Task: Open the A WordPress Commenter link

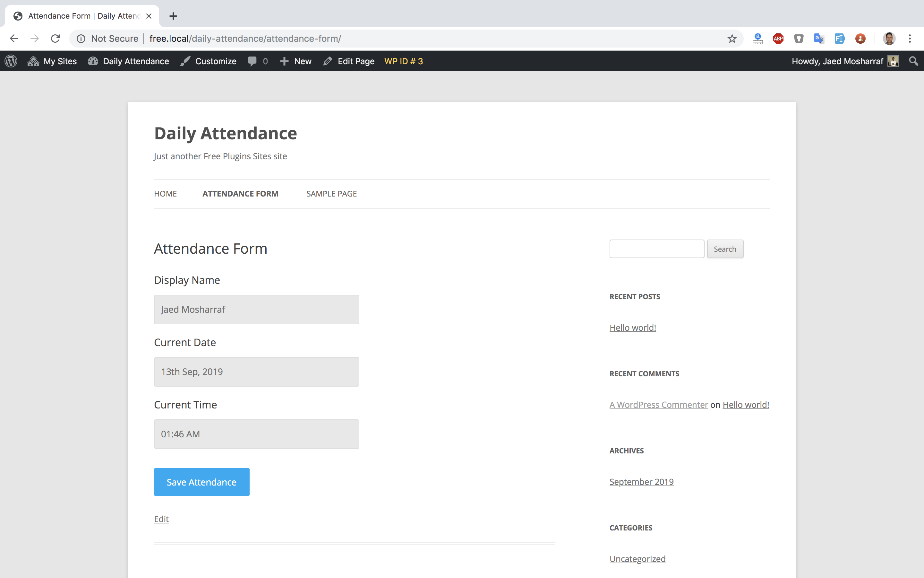Action: pyautogui.click(x=659, y=405)
